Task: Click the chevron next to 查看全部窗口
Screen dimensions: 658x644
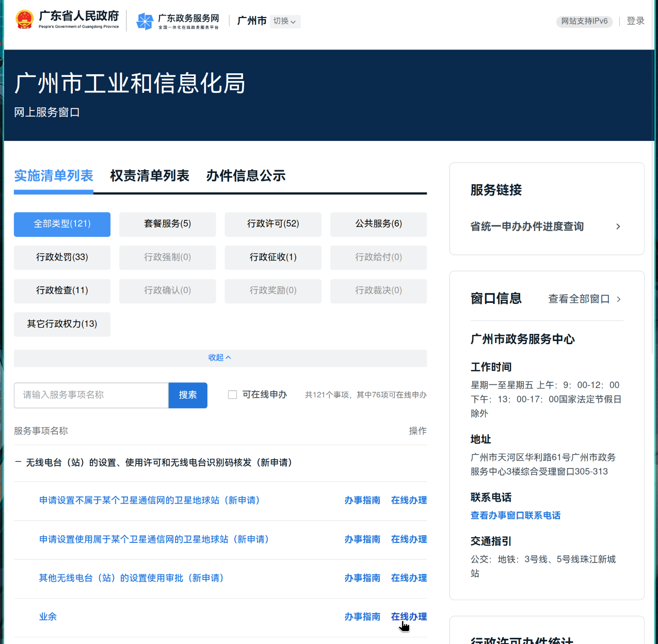Action: [x=619, y=298]
